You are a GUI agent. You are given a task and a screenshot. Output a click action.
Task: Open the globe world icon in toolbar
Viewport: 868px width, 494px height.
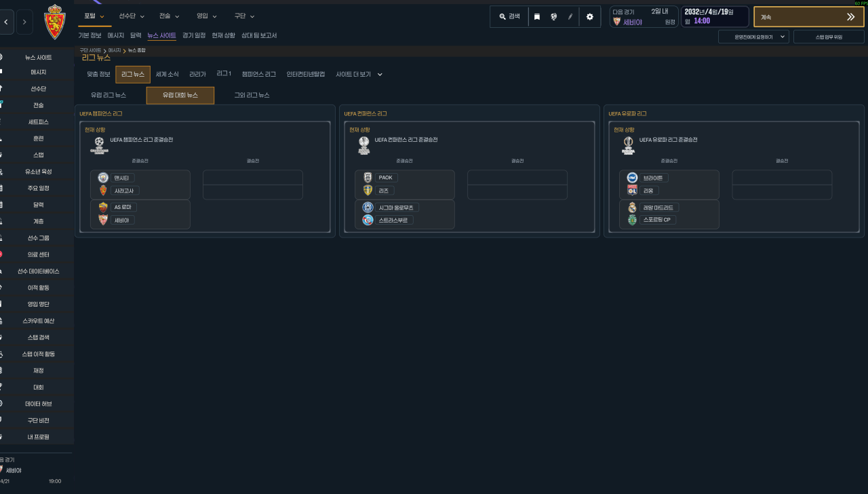pos(554,16)
